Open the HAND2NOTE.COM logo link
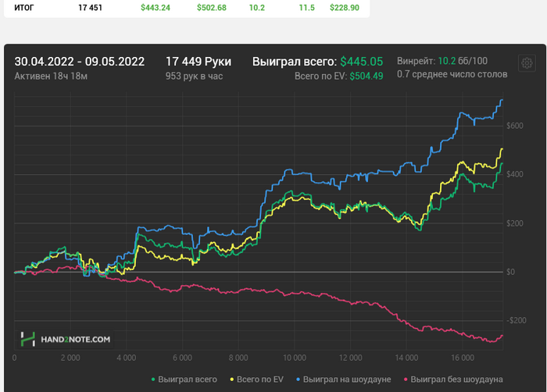547x392 pixels. coord(65,340)
